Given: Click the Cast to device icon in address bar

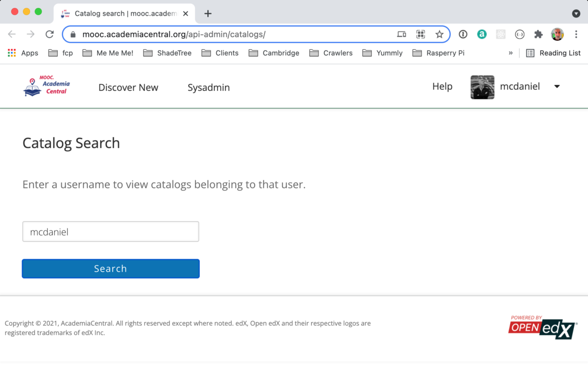Looking at the screenshot, I should pyautogui.click(x=401, y=34).
